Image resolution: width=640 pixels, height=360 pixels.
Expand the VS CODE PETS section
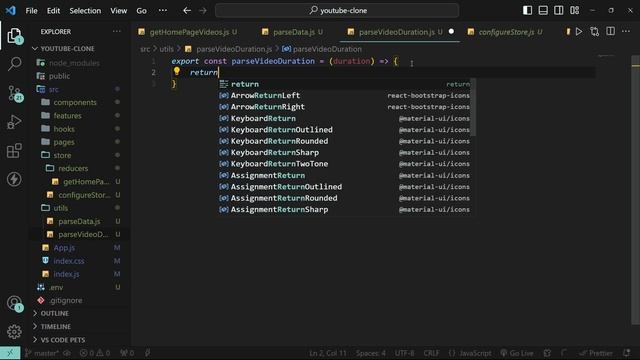[62, 340]
